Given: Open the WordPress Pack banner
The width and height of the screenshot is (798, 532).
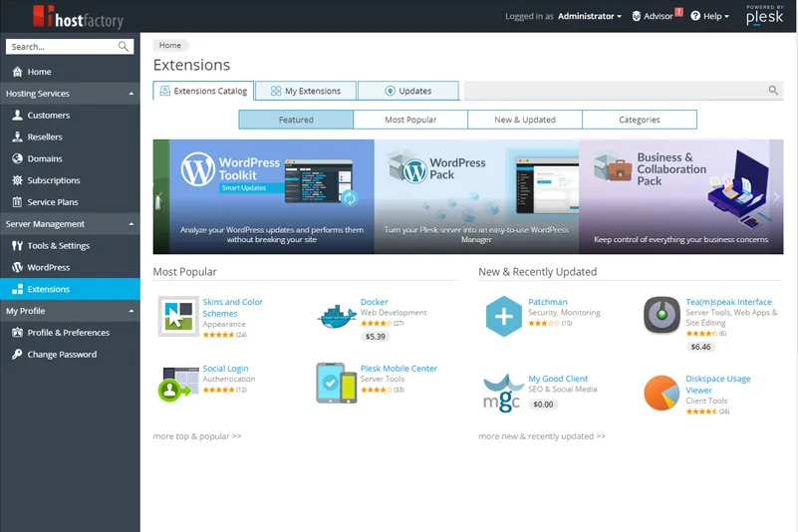Looking at the screenshot, I should pos(476,196).
